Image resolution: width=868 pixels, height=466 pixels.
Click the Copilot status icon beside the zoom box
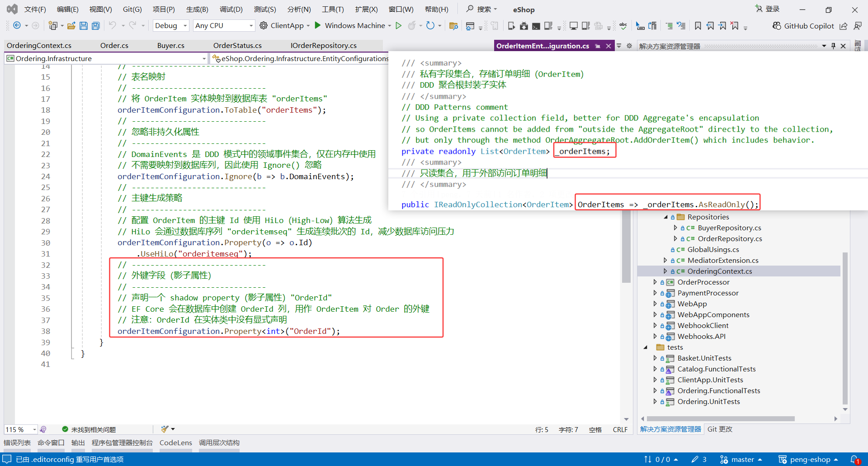43,429
